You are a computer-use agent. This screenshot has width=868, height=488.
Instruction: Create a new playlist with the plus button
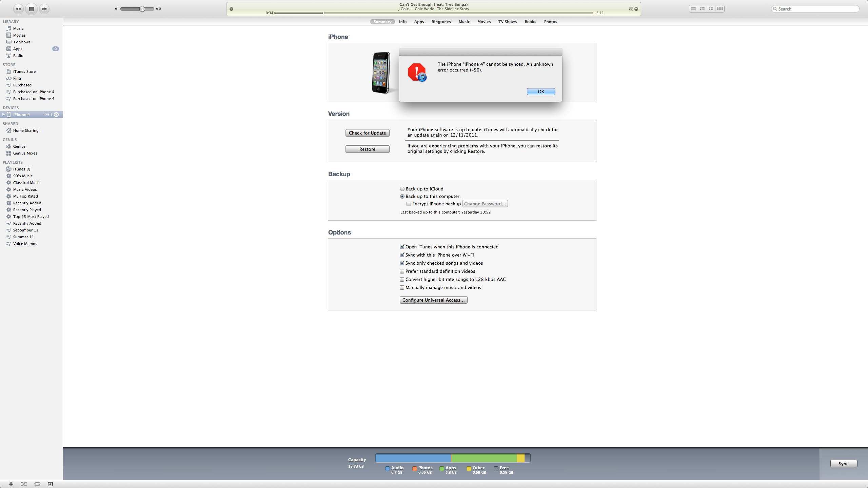[x=11, y=484]
